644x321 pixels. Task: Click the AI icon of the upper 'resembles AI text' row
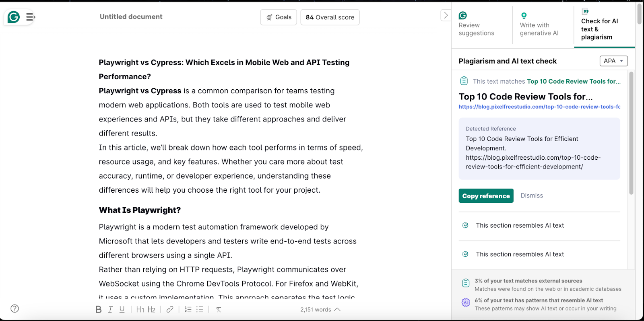[x=465, y=225]
